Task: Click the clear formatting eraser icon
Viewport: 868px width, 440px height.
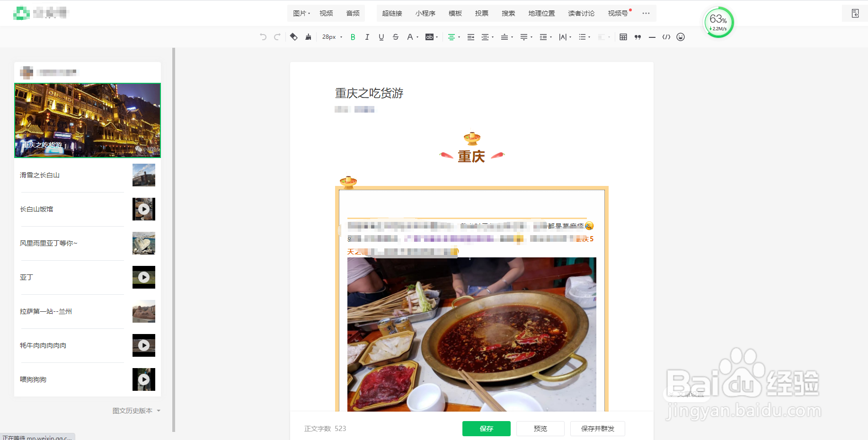Action: pos(294,37)
